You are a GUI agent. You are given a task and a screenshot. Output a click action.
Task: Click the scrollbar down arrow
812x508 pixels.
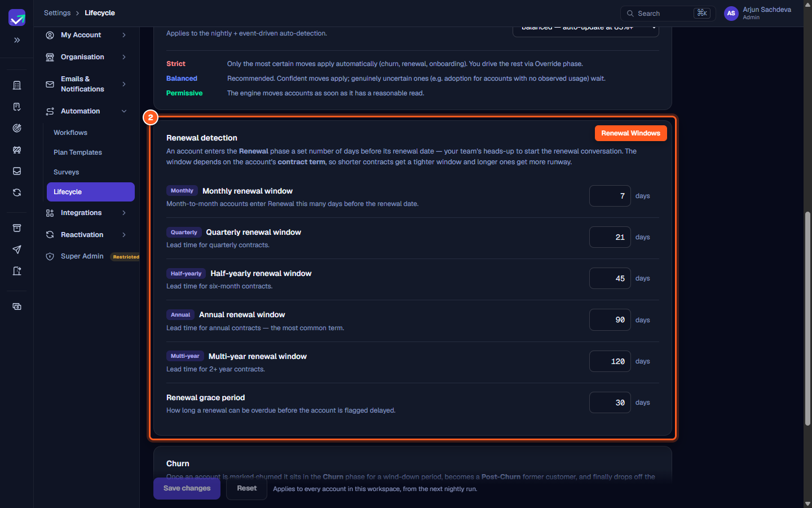click(807, 503)
